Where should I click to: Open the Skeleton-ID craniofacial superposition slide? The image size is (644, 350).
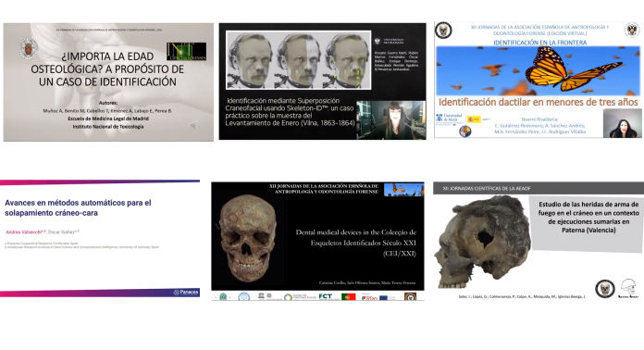pyautogui.click(x=322, y=81)
